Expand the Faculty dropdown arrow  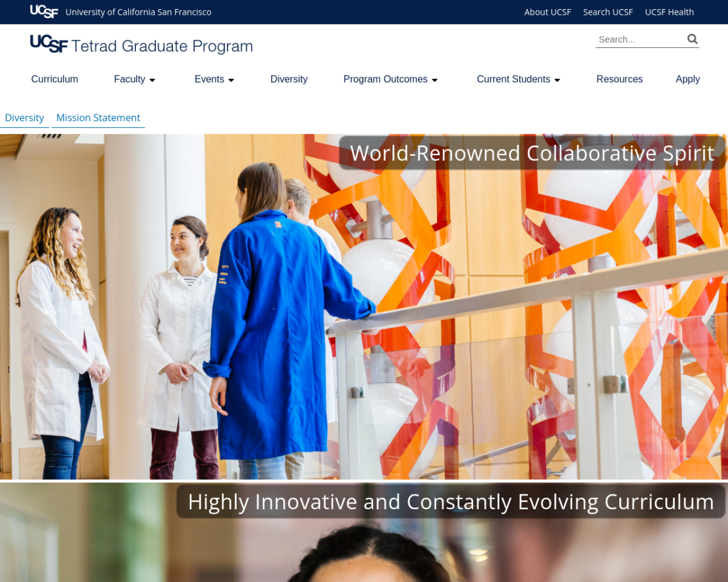pyautogui.click(x=152, y=80)
